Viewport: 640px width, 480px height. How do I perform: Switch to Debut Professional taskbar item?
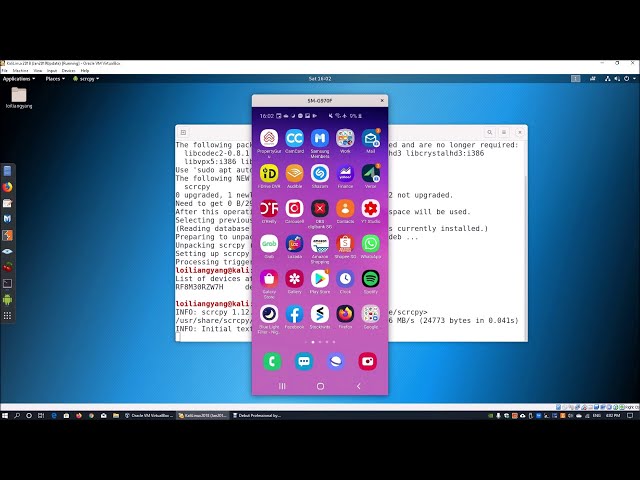pyautogui.click(x=257, y=416)
